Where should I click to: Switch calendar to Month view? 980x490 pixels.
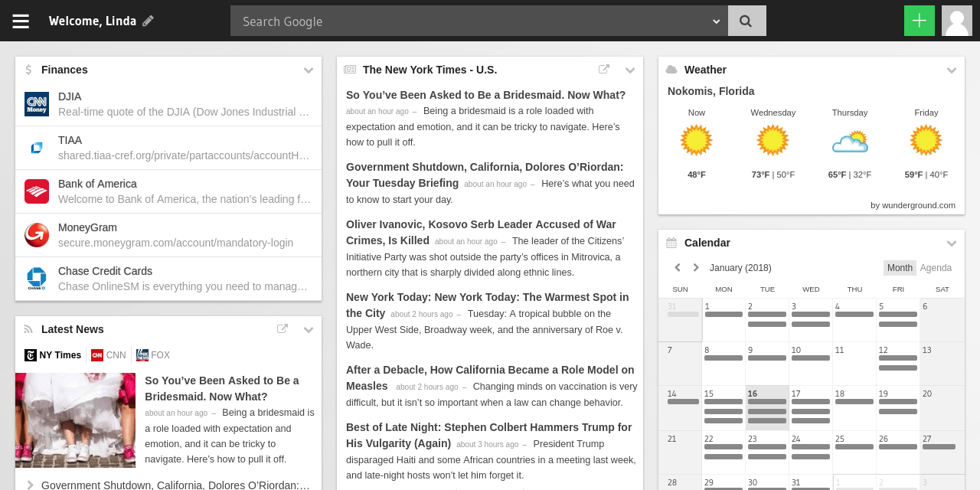coord(900,268)
